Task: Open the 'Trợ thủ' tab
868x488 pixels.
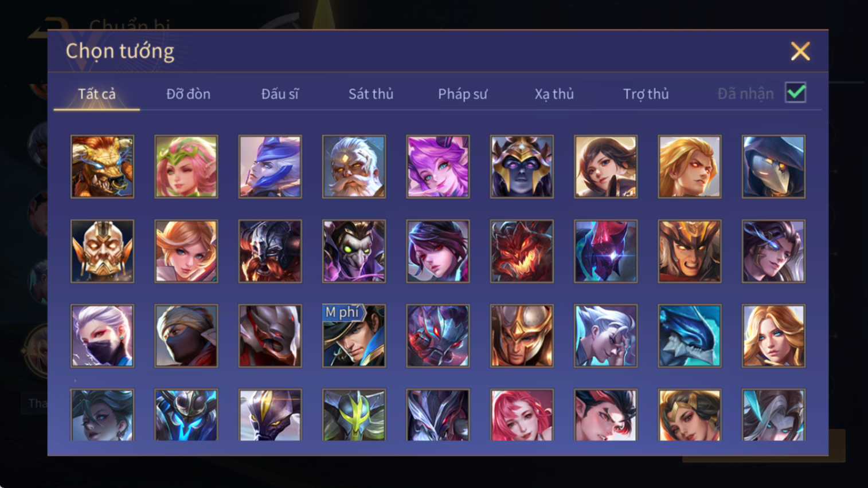Action: click(646, 94)
